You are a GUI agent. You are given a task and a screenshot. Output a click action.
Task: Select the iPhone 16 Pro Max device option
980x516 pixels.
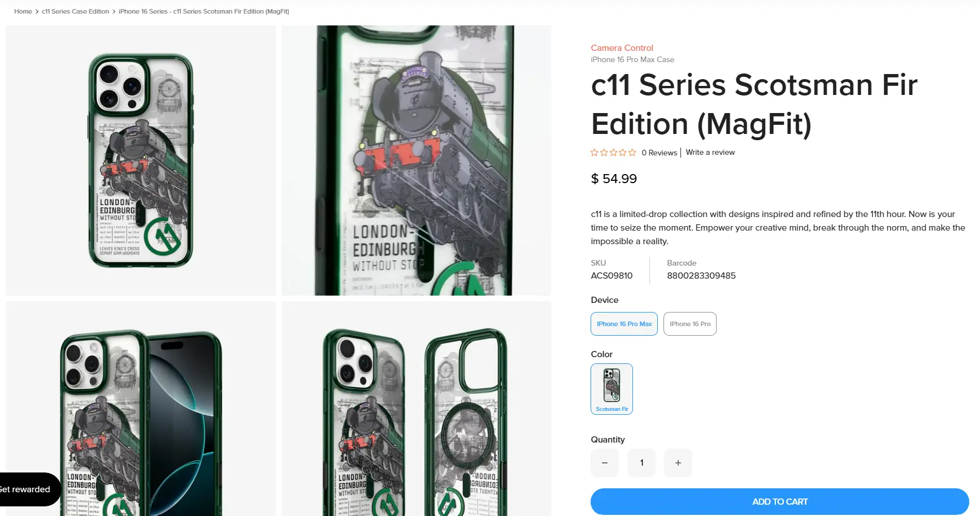point(624,324)
